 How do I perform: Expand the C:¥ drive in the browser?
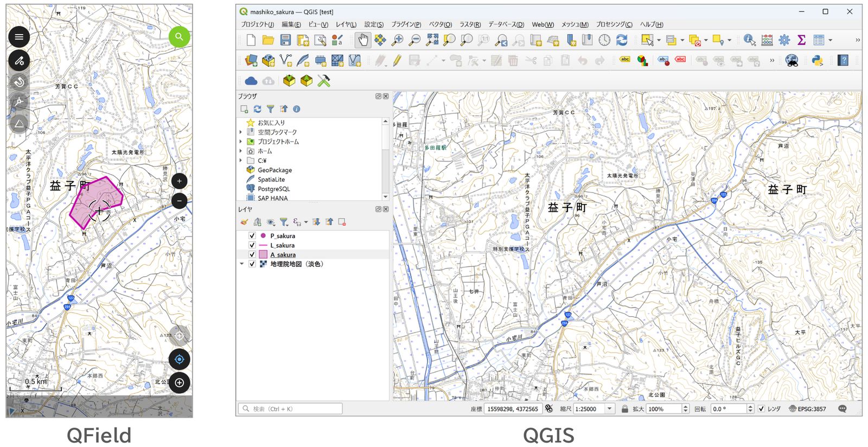click(241, 161)
